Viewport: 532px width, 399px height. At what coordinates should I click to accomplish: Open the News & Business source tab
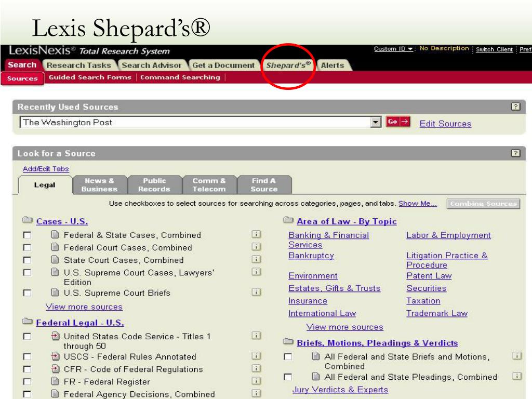[x=99, y=184]
